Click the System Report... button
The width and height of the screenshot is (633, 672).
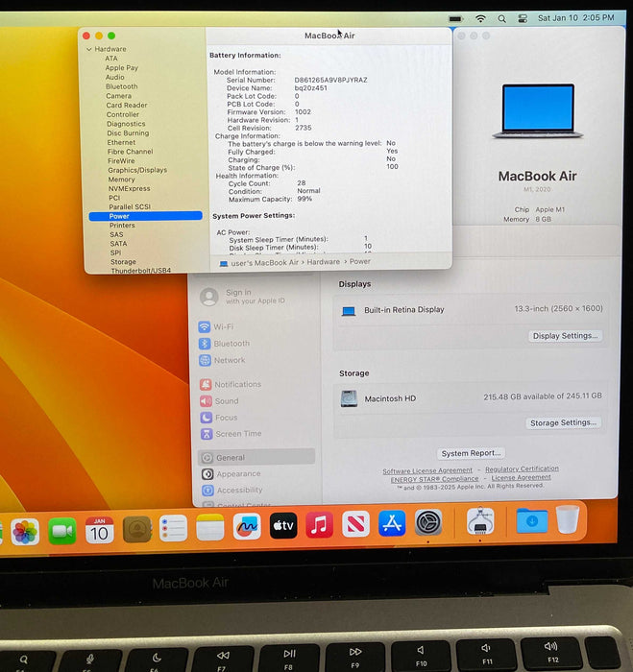point(471,453)
